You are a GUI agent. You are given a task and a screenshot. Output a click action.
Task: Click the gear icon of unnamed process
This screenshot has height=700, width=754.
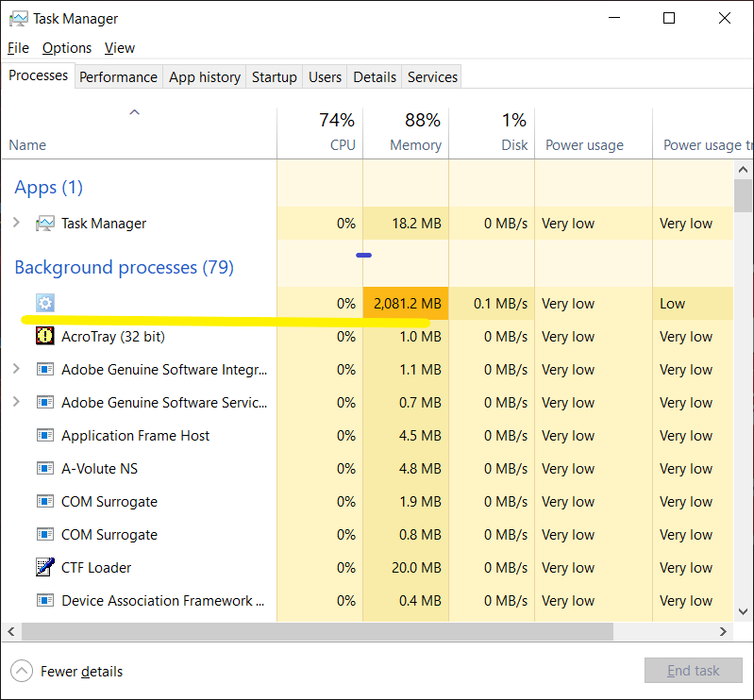44,303
